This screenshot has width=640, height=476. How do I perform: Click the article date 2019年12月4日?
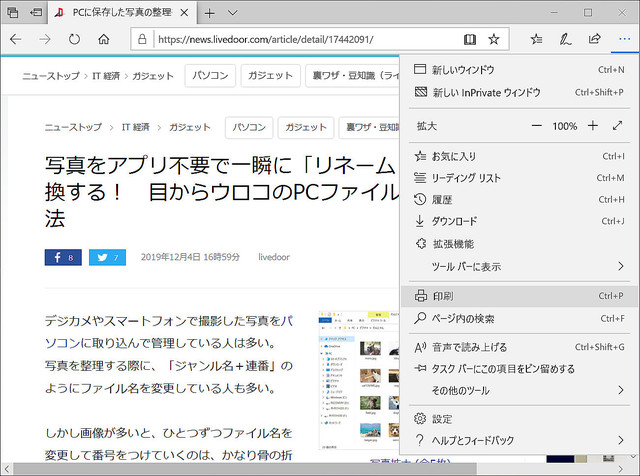171,257
